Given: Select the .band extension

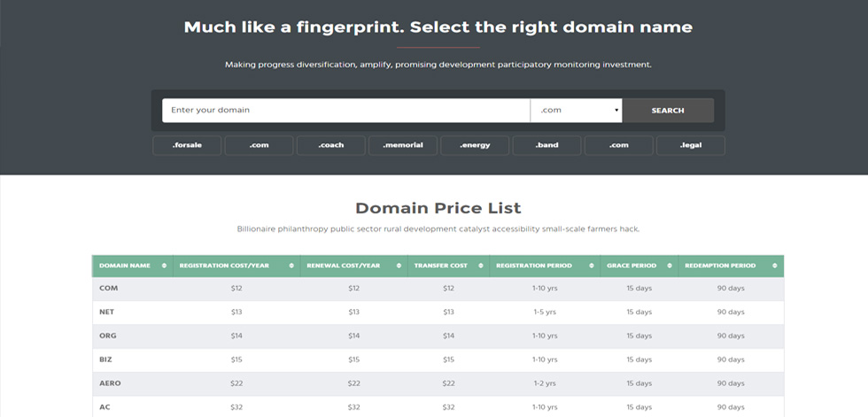Looking at the screenshot, I should [547, 145].
